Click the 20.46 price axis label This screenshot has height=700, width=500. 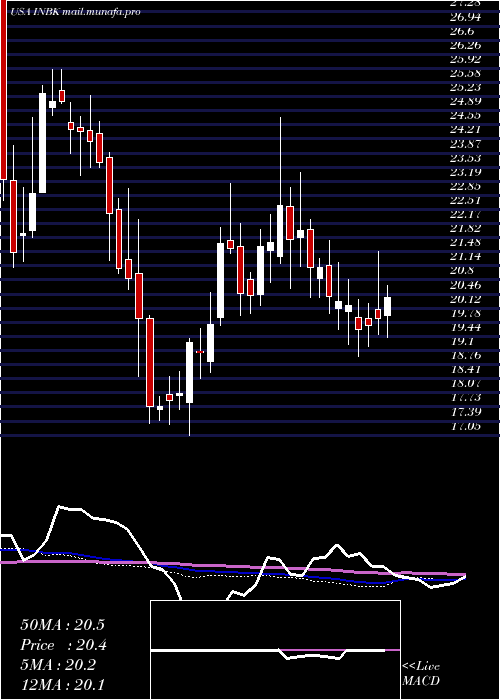click(x=465, y=285)
